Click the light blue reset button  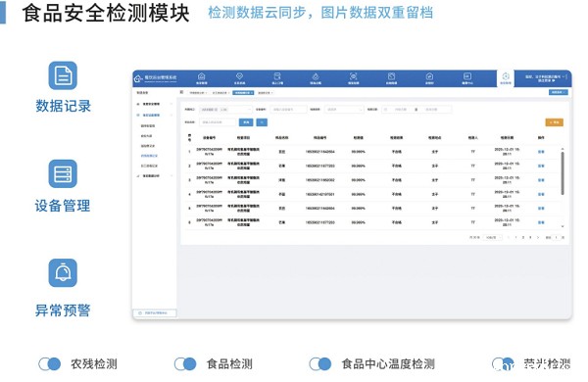[262, 122]
